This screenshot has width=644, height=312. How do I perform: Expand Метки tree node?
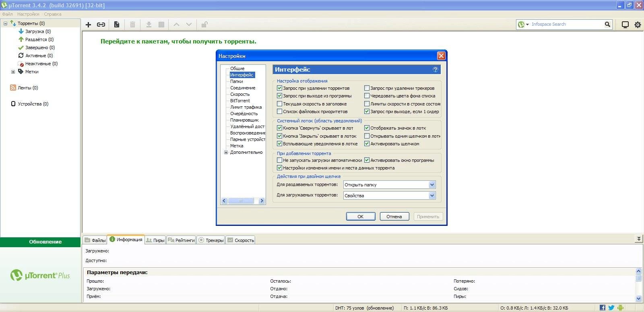pos(13,72)
